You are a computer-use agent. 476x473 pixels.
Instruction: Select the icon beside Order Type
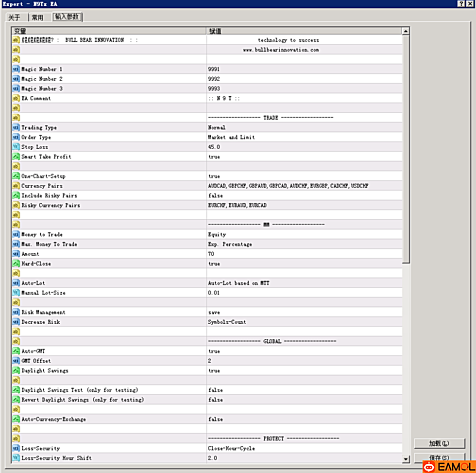pyautogui.click(x=16, y=137)
